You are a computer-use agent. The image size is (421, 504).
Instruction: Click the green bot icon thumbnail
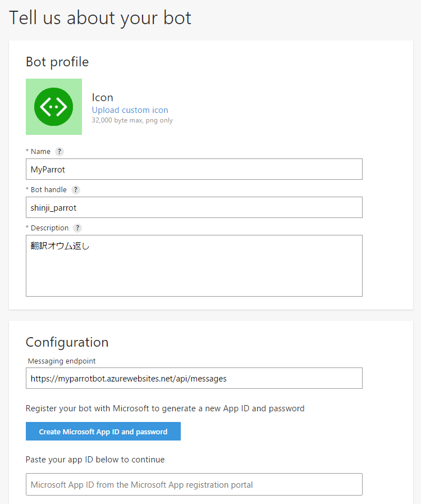click(x=54, y=107)
